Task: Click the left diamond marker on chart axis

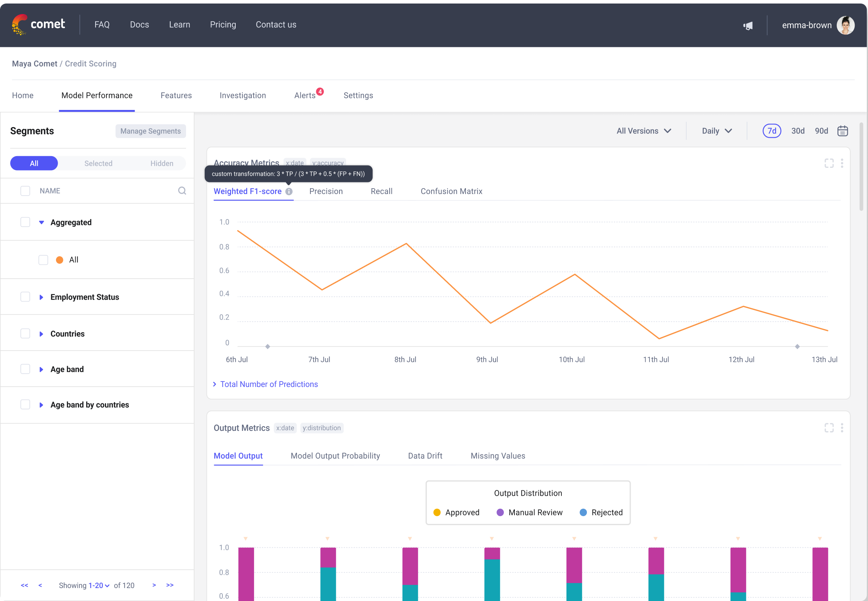Action: coord(267,346)
